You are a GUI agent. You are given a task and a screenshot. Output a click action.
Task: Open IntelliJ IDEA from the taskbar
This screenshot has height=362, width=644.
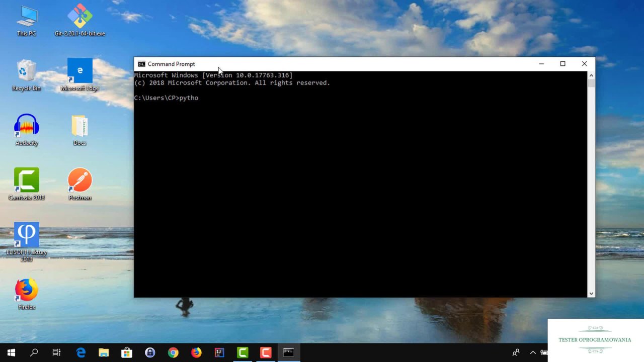(x=219, y=352)
